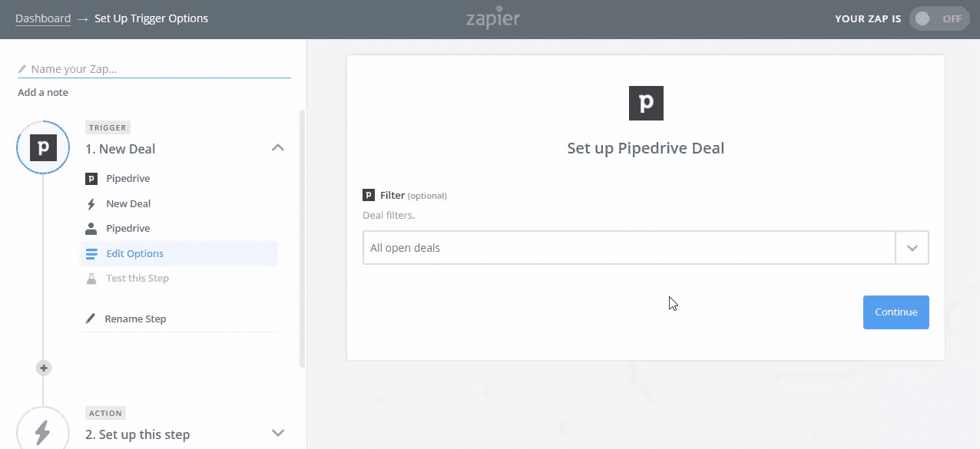Click the Zapier logo in header
This screenshot has height=449, width=980.
click(x=492, y=17)
